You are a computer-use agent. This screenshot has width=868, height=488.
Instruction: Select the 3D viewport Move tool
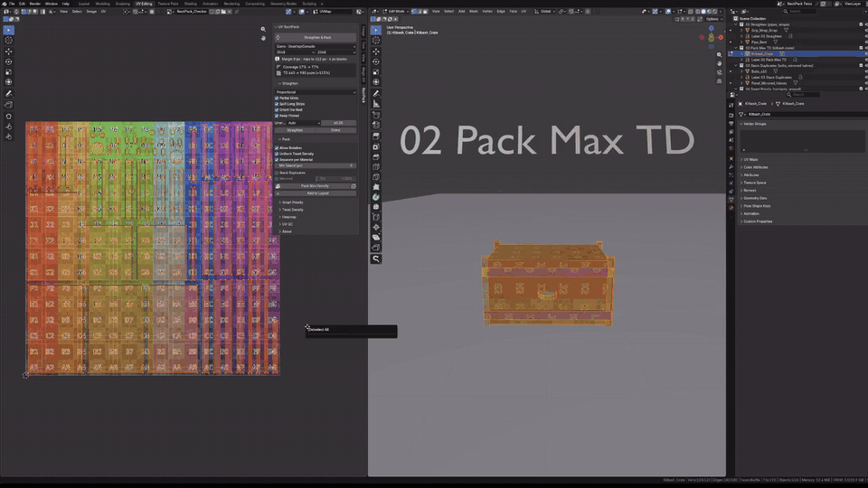(x=376, y=52)
